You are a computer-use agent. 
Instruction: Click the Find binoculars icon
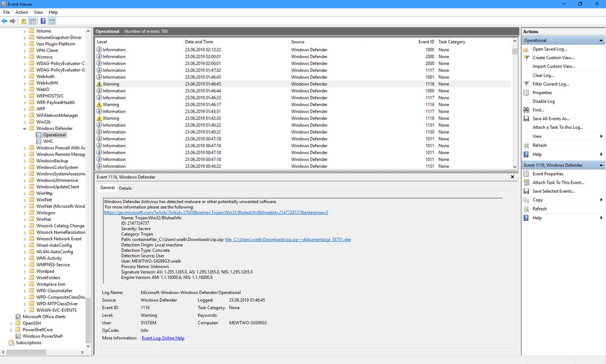coord(526,110)
